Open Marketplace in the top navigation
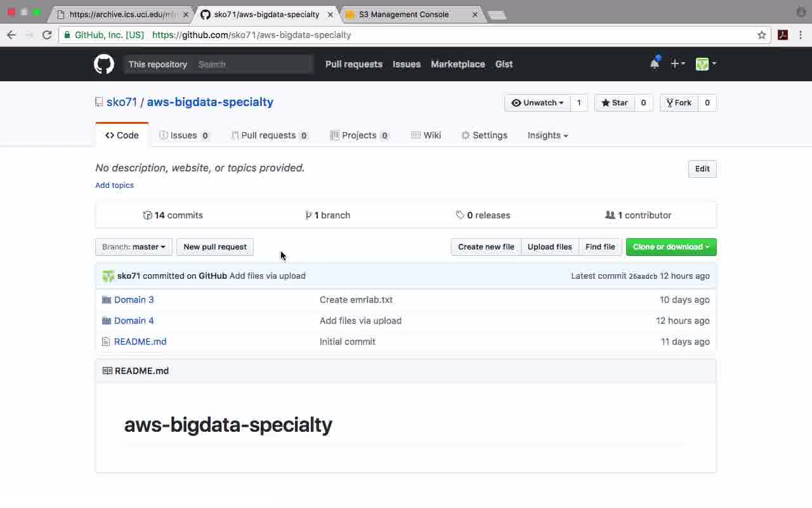The image size is (812, 508). pyautogui.click(x=458, y=64)
